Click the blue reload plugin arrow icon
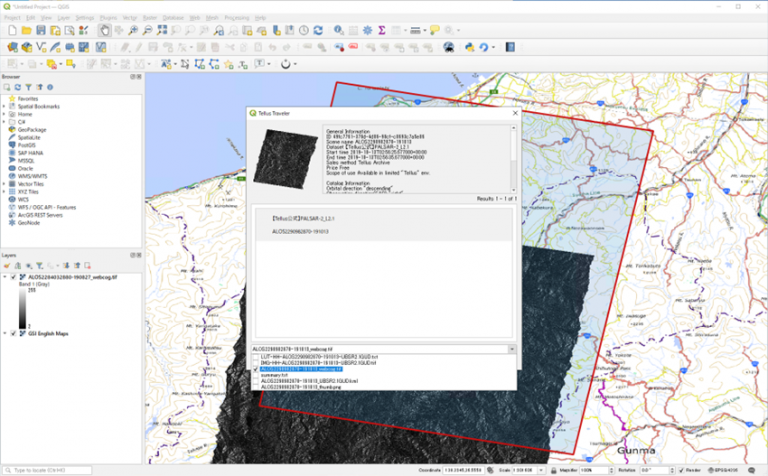The height and width of the screenshot is (476, 768). (x=484, y=47)
